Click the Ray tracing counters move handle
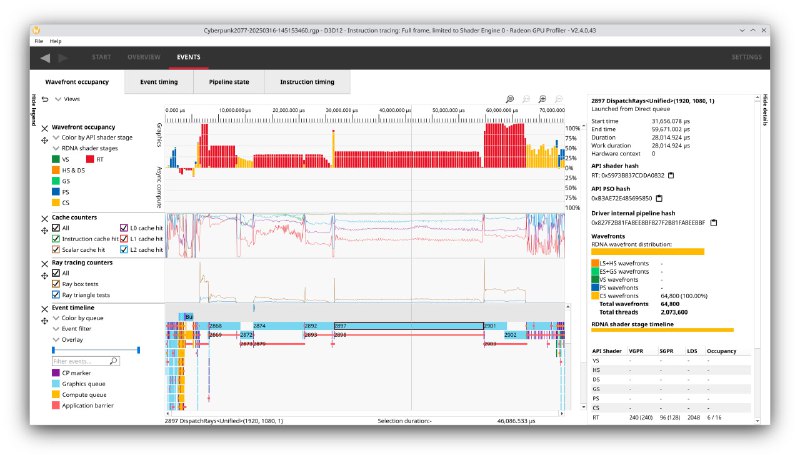Screen dimensions: 800x460 click(45, 276)
